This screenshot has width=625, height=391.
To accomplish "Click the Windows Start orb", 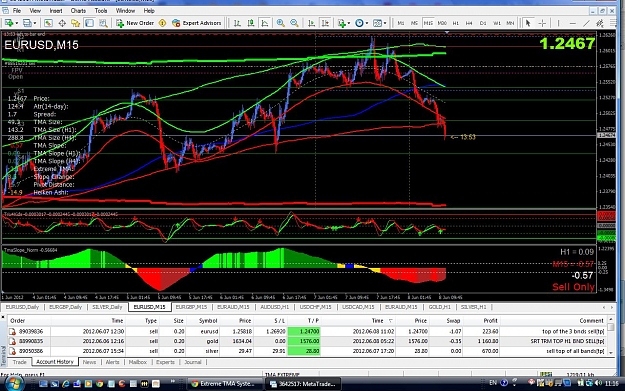I will point(13,383).
